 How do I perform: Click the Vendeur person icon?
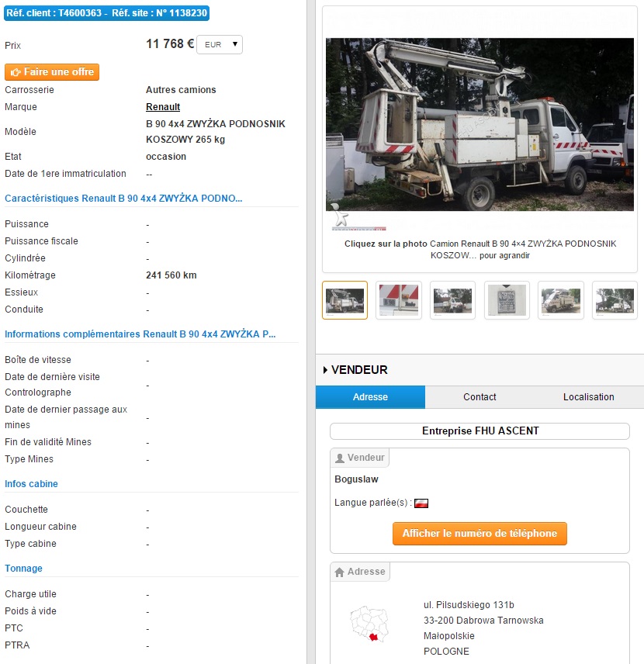point(340,458)
